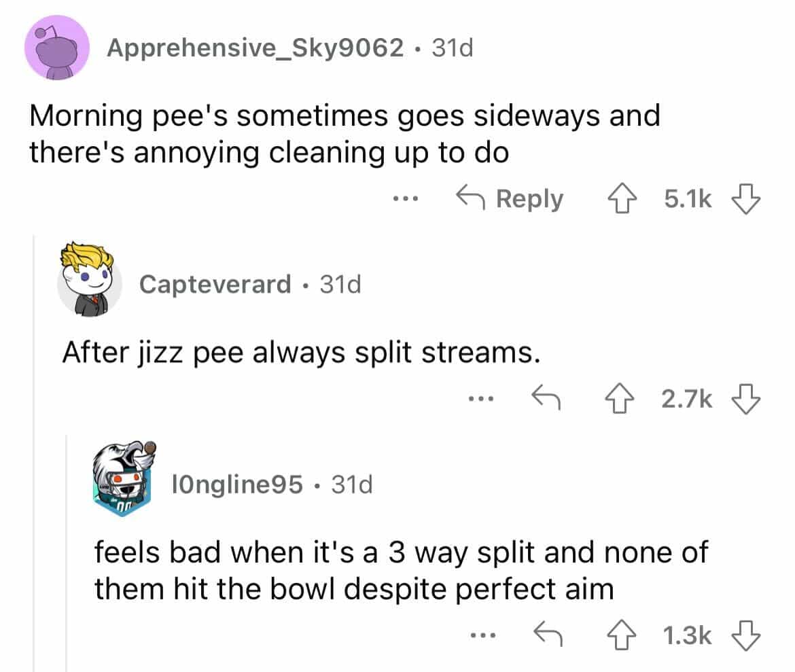Open three-dot menu on l0ngline95's comment
The height and width of the screenshot is (672, 795).
tap(479, 636)
